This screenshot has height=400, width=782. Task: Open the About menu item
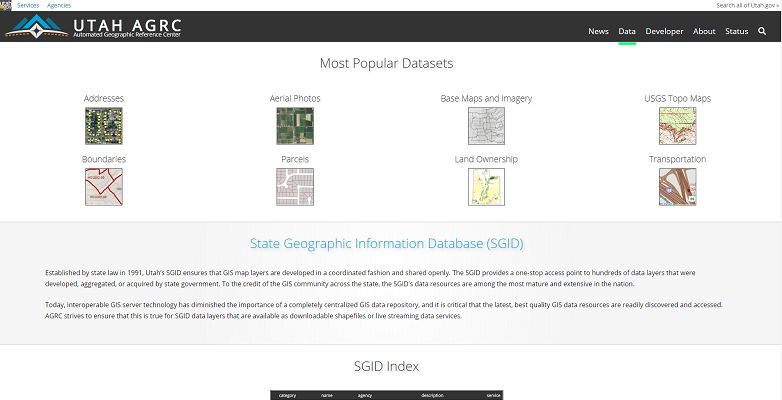click(x=704, y=31)
